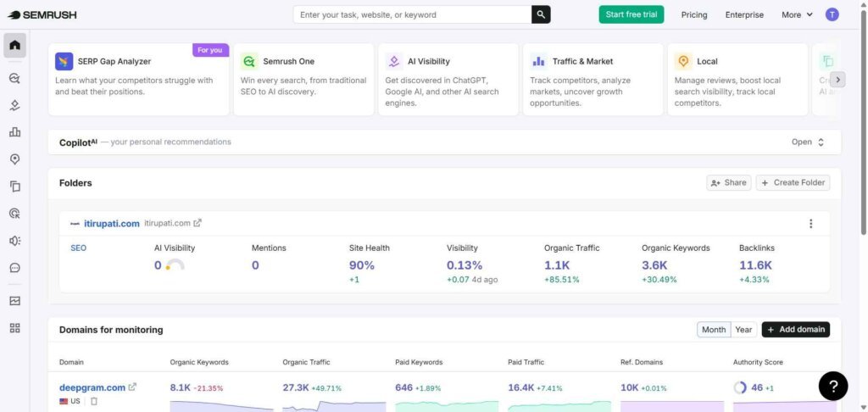Expand the Copilot panel with Open
The width and height of the screenshot is (868, 412).
808,142
